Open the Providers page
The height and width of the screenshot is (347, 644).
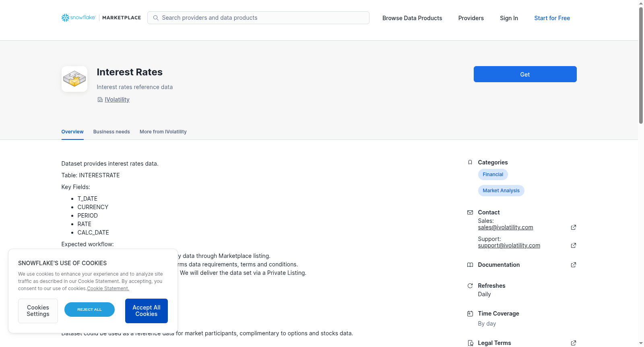point(471,18)
